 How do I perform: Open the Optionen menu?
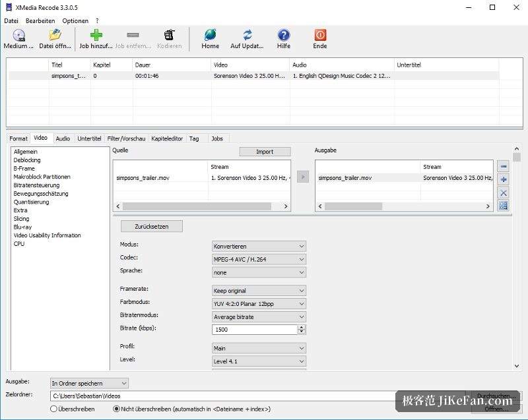(75, 21)
